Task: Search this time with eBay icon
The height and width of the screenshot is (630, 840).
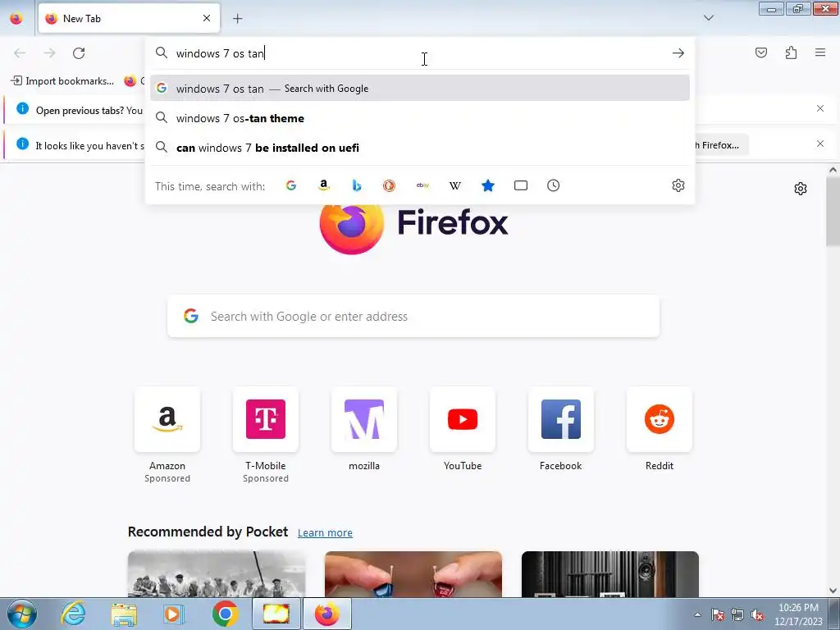Action: coord(422,185)
